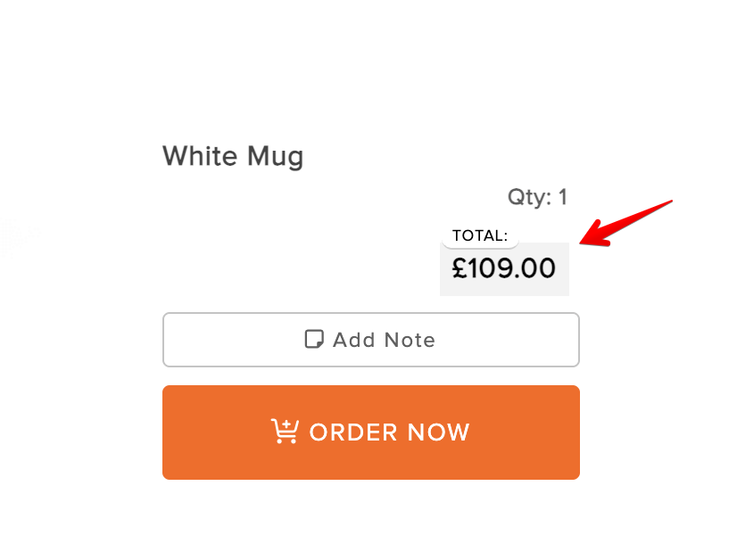Click the TOTAL: label tab

pos(480,235)
